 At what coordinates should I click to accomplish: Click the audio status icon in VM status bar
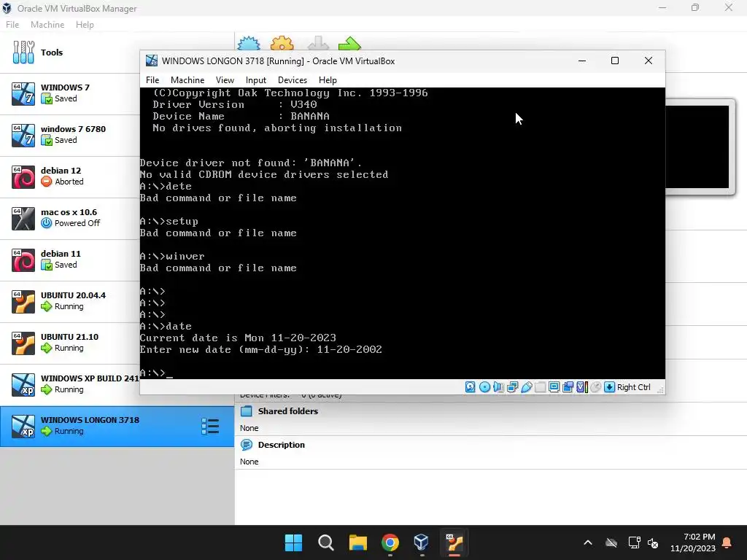(498, 387)
